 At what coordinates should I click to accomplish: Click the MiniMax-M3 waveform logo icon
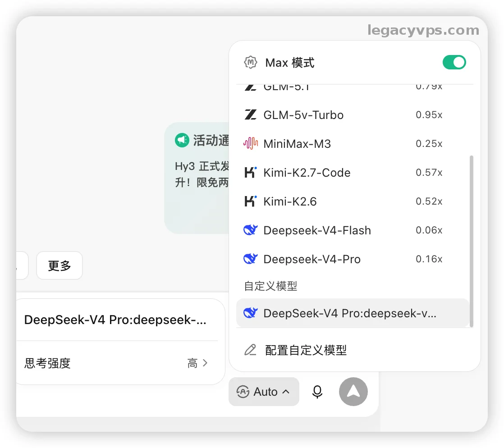(250, 143)
